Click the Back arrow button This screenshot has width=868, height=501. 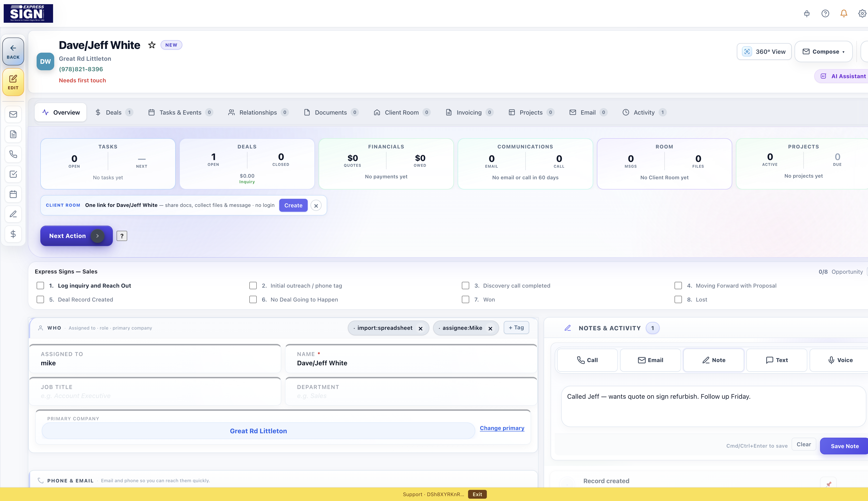click(x=13, y=51)
